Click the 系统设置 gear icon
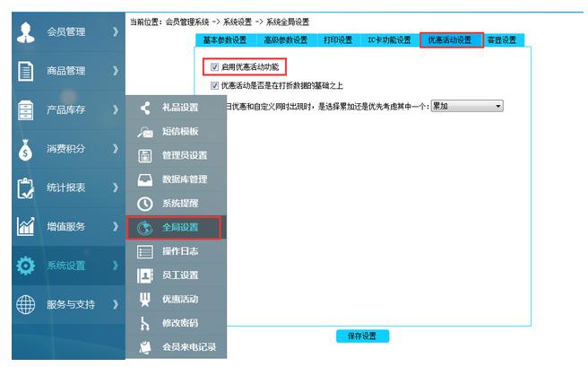 (x=26, y=267)
